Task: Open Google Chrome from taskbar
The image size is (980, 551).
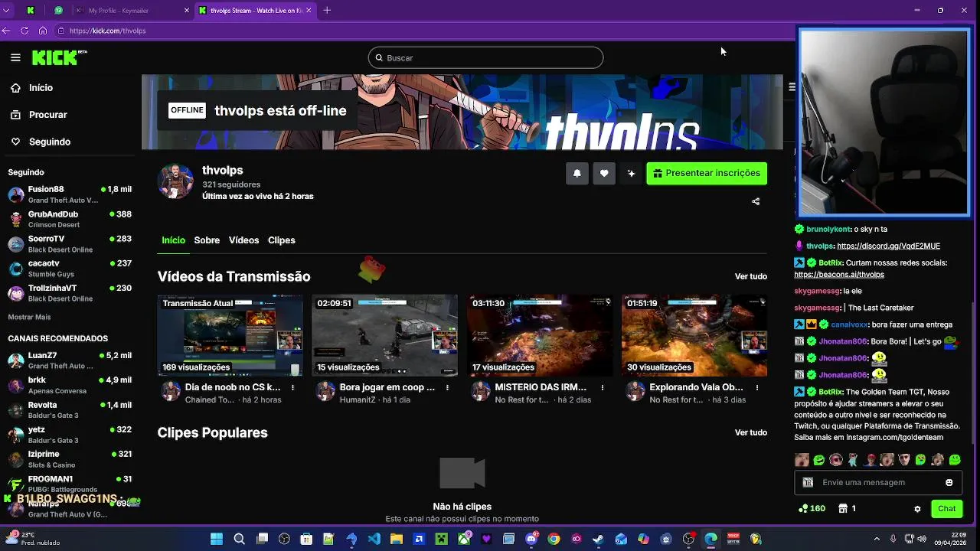Action: pos(554,539)
